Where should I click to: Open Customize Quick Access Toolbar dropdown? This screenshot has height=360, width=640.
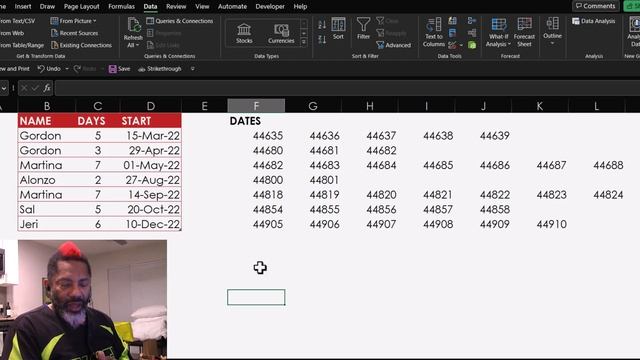(x=193, y=69)
